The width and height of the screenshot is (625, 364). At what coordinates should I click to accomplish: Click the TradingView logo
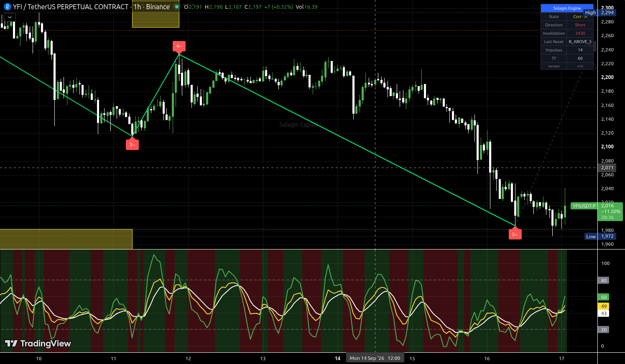coord(38,344)
